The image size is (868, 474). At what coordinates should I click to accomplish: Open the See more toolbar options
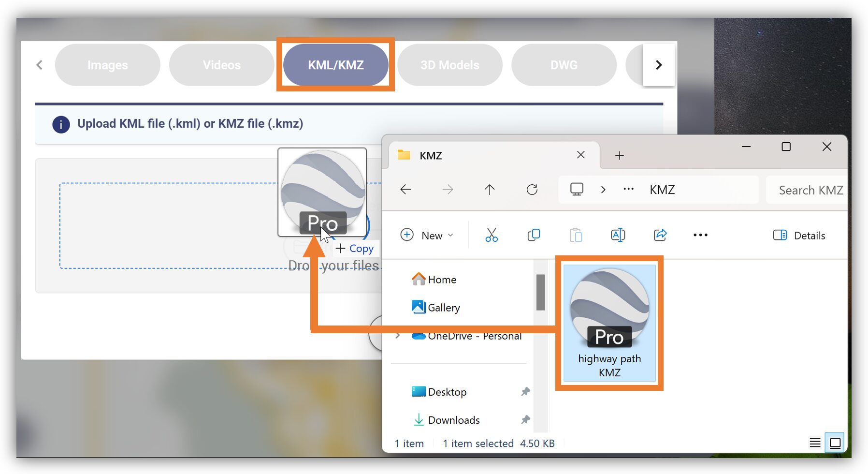(x=700, y=235)
